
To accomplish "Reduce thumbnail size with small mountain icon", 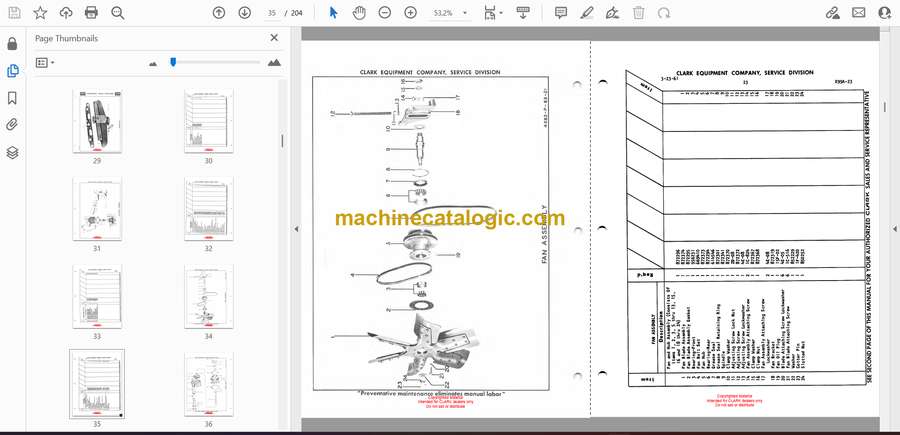I will coord(153,64).
